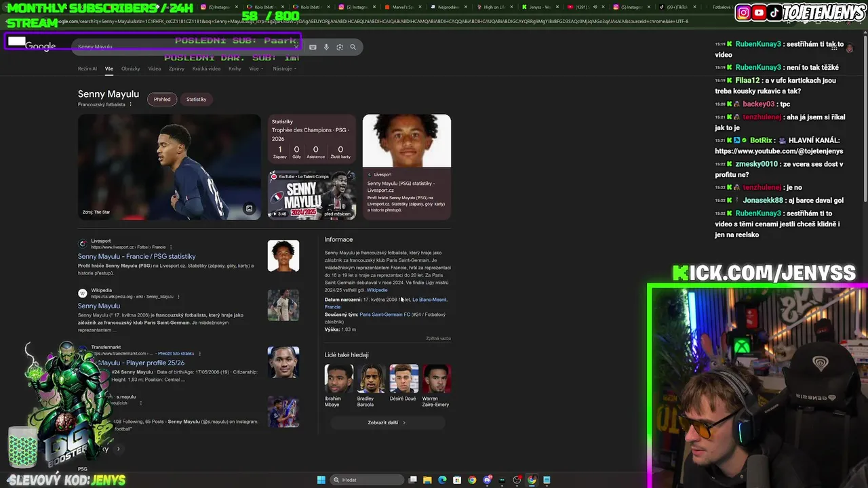Launch Microsoft Edge from the taskbar
868x488 pixels.
click(x=442, y=480)
